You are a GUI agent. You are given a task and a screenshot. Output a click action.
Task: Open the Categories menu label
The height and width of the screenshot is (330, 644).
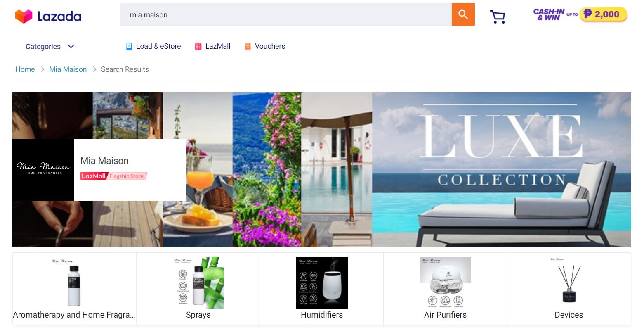click(43, 47)
